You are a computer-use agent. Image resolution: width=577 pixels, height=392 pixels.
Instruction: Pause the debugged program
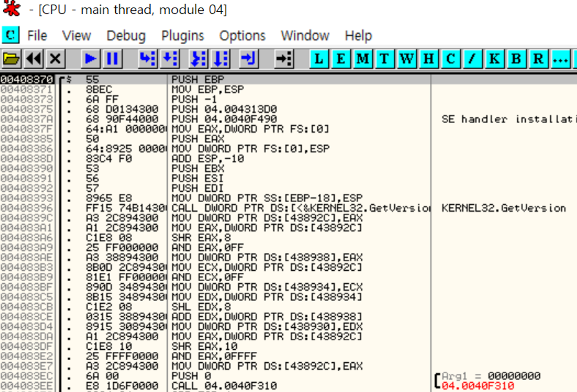[x=112, y=59]
